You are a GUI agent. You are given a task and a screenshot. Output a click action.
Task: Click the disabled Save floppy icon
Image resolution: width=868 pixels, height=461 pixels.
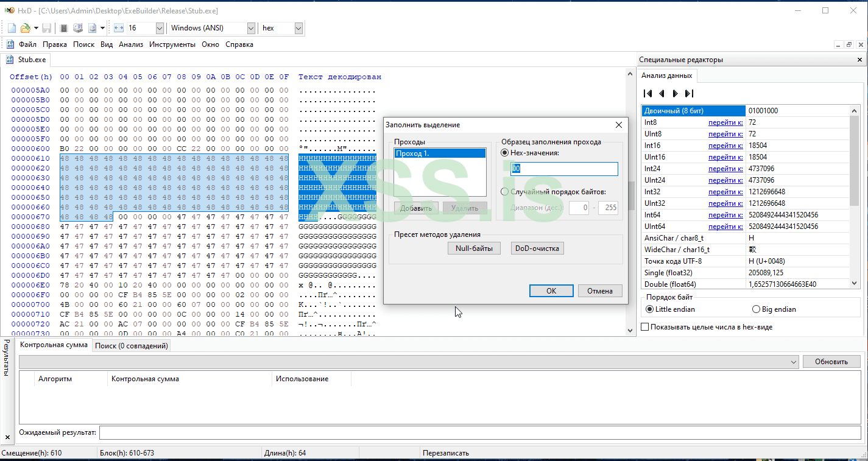[x=47, y=28]
